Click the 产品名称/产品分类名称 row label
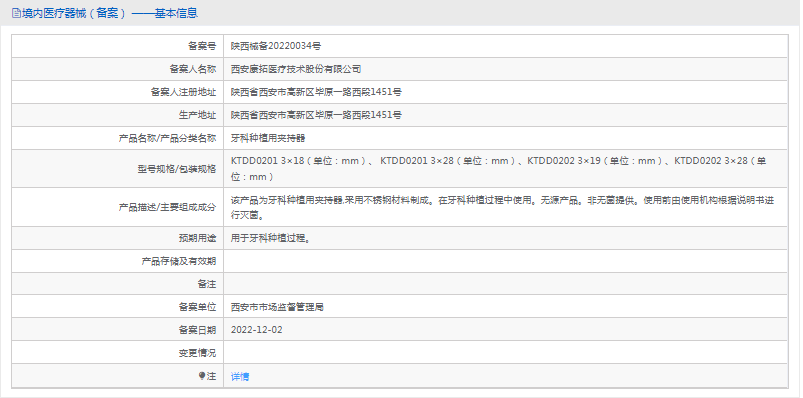Viewport: 803px width, 398px height. 167,138
